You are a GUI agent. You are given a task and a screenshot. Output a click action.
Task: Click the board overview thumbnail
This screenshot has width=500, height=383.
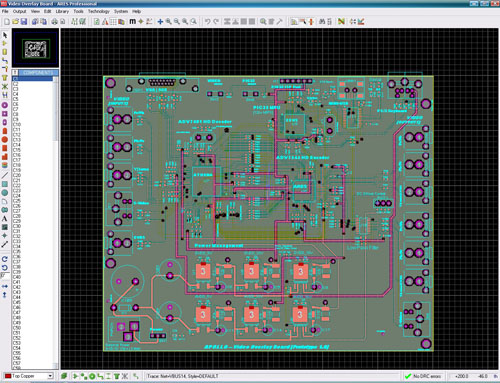point(36,48)
